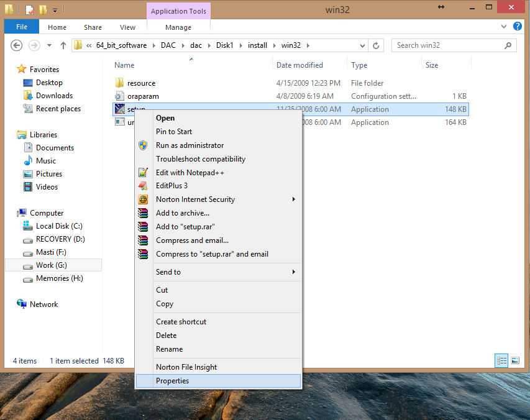Click the address bar overflow chevron
Image resolution: width=530 pixels, height=420 pixels.
coord(89,45)
